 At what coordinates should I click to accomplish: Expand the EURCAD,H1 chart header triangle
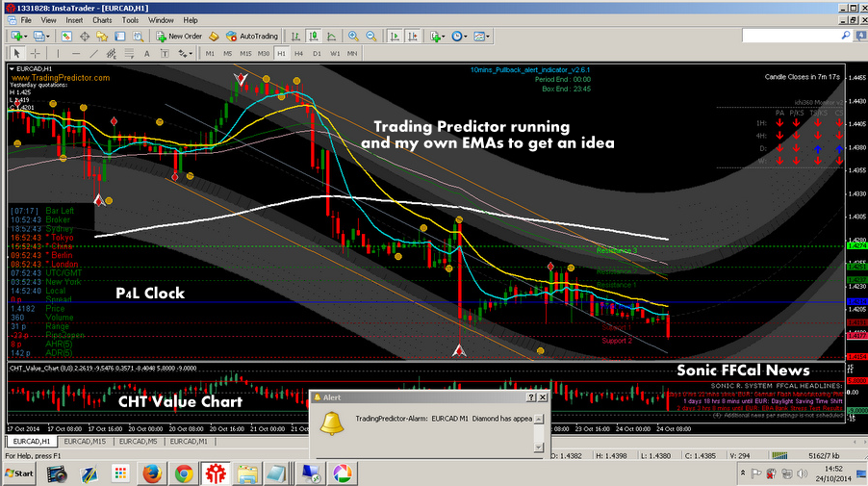12,68
